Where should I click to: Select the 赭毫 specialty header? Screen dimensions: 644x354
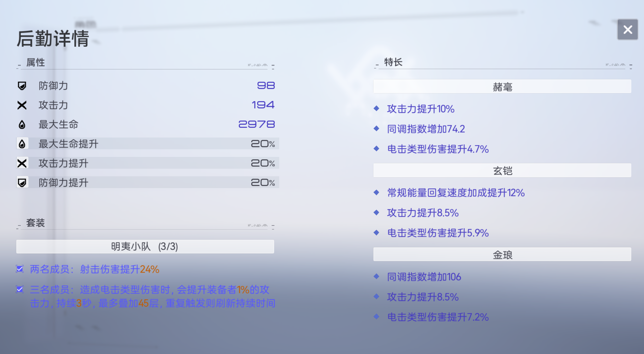[502, 87]
